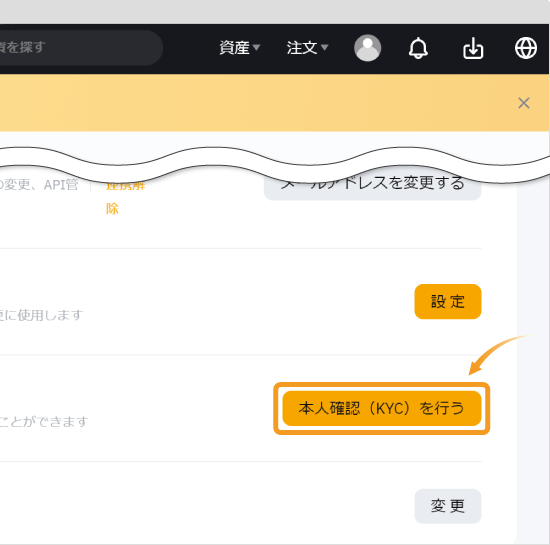This screenshot has width=550, height=545.
Task: Expand the 注文 dropdown menu
Action: click(x=307, y=48)
